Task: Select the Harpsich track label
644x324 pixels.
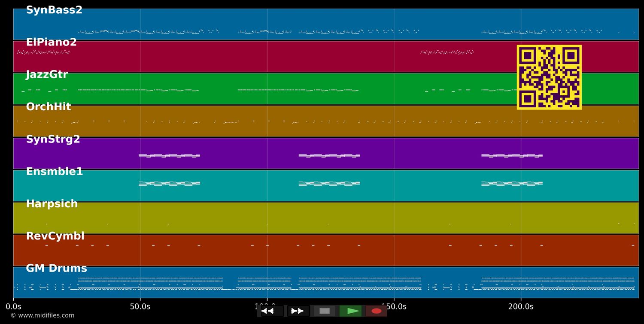Action: coord(52,204)
